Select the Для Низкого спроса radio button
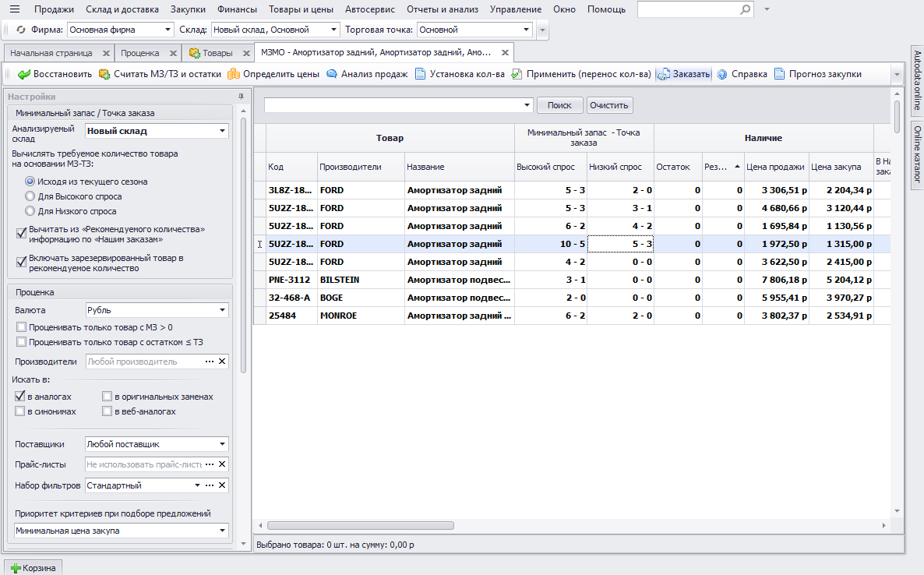 pyautogui.click(x=30, y=211)
